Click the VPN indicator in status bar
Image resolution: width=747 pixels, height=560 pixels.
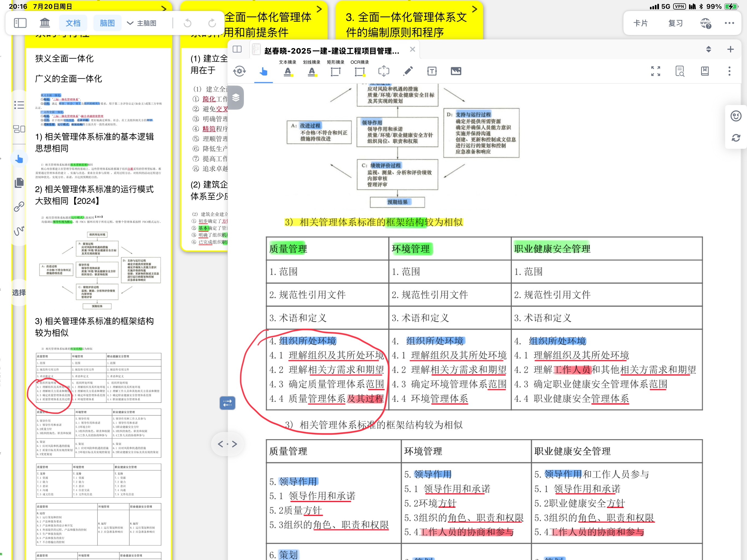pos(679,6)
